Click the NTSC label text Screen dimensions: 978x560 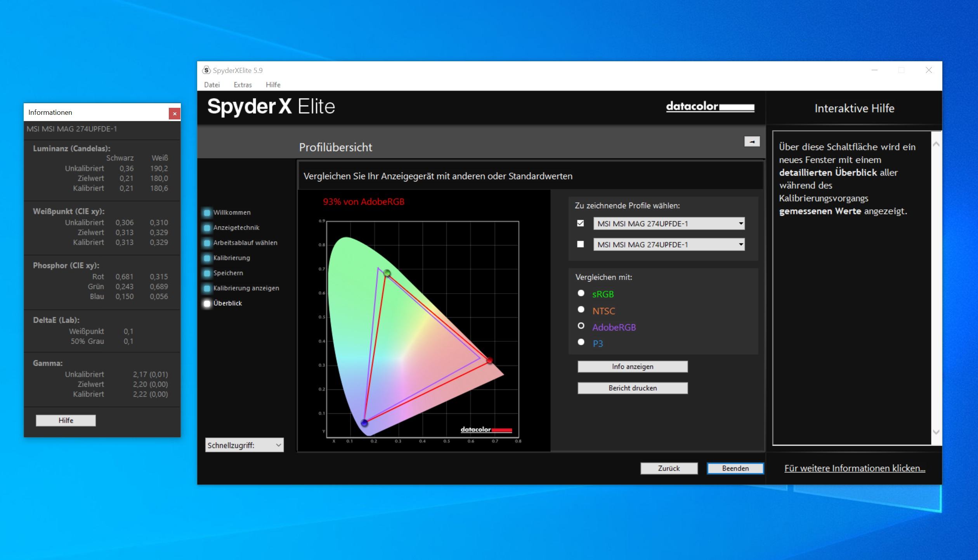tap(603, 311)
